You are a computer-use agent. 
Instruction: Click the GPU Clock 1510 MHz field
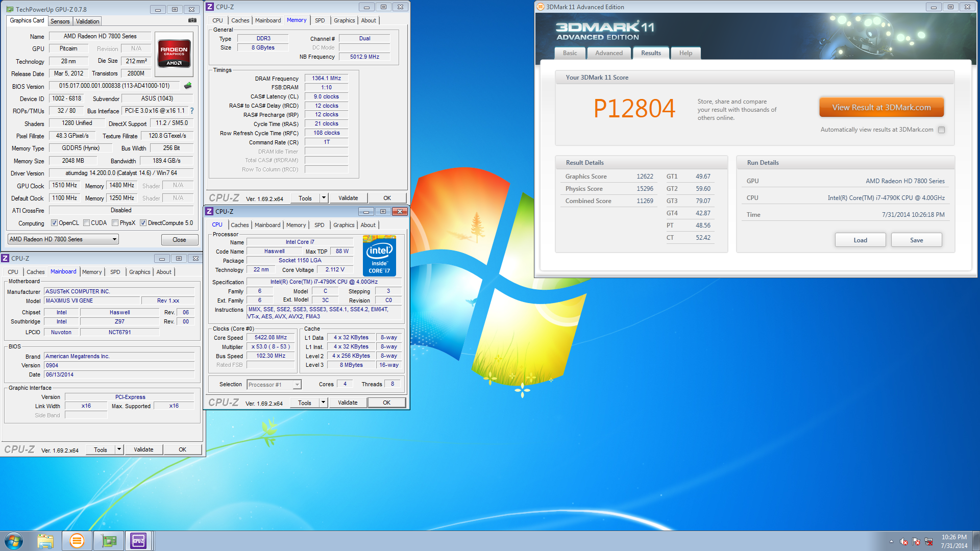click(64, 185)
